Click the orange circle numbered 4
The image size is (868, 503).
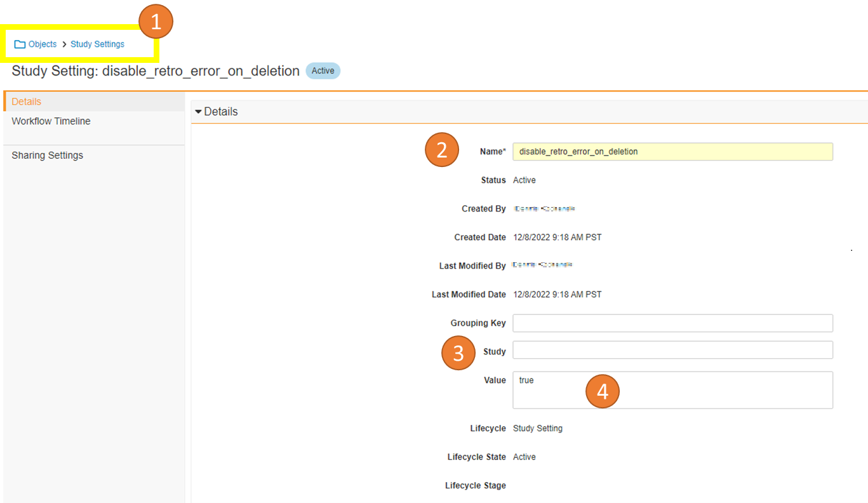click(x=602, y=391)
